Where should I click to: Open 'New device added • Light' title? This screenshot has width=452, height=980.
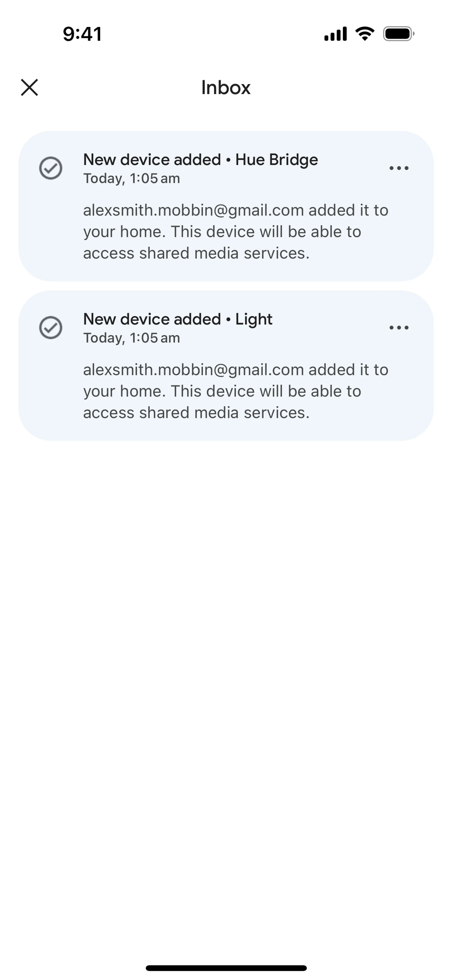tap(177, 319)
